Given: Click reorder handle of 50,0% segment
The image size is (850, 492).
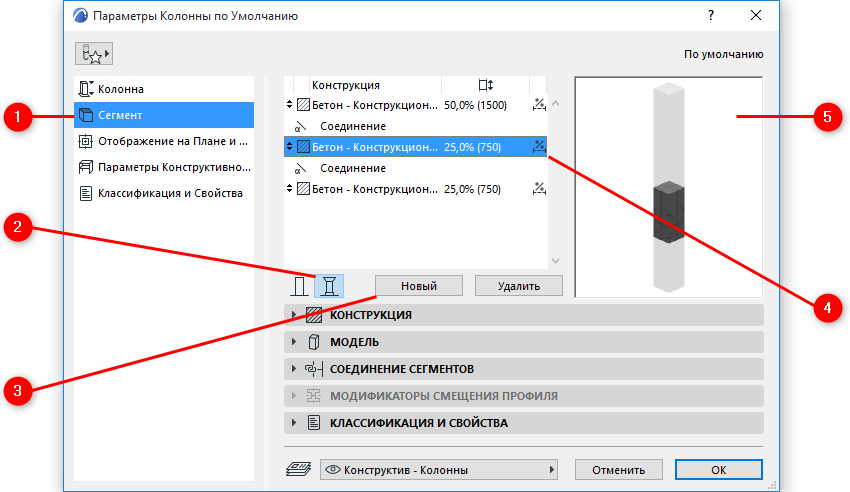Looking at the screenshot, I should click(289, 105).
